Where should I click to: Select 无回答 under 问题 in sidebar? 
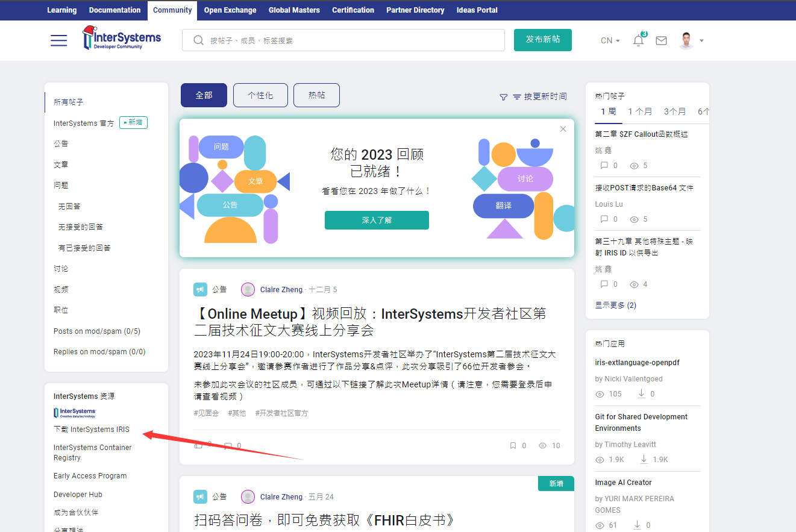pyautogui.click(x=69, y=206)
